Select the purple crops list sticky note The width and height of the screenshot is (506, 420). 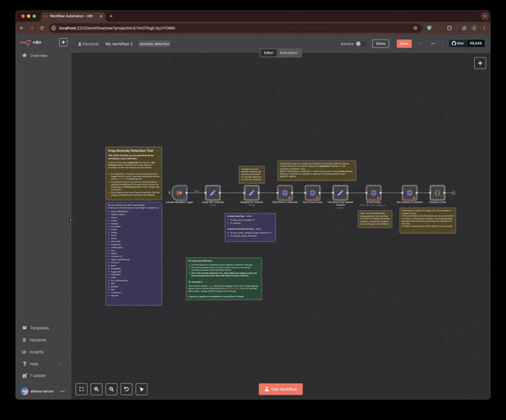[x=133, y=254]
